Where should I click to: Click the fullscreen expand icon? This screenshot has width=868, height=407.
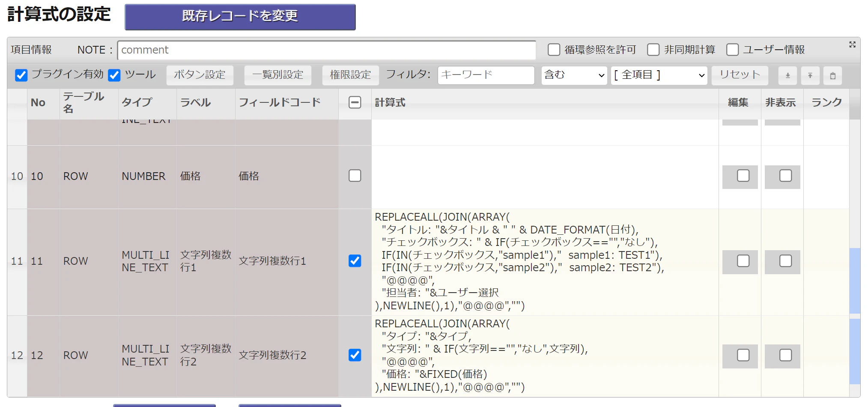click(852, 45)
